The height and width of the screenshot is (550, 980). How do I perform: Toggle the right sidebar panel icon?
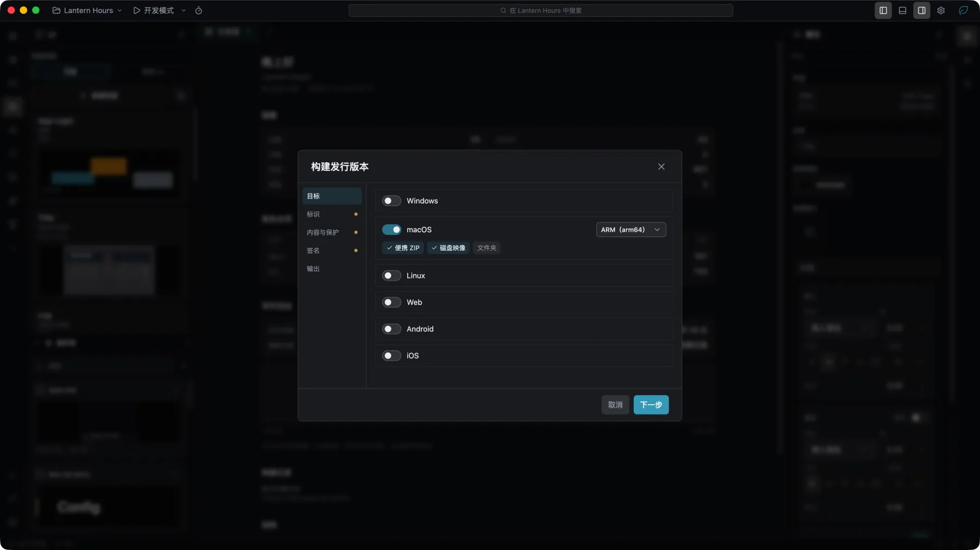pos(922,10)
